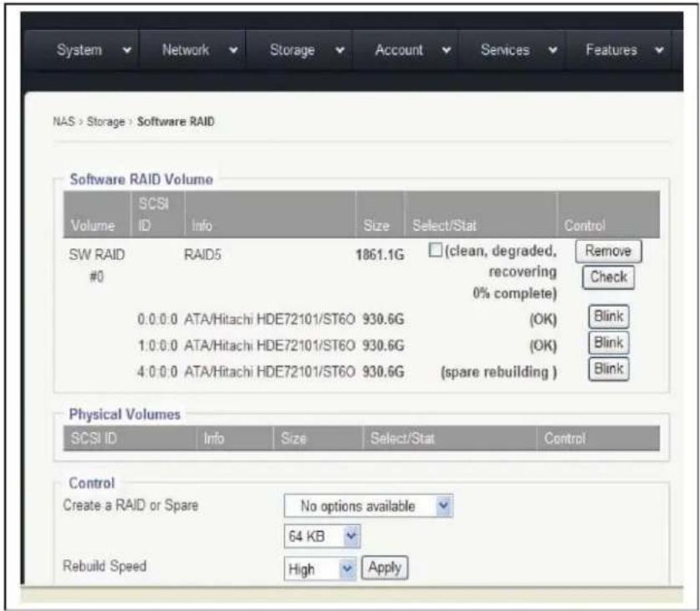Click the arrow next to Account
The height and width of the screenshot is (611, 700).
(x=446, y=50)
